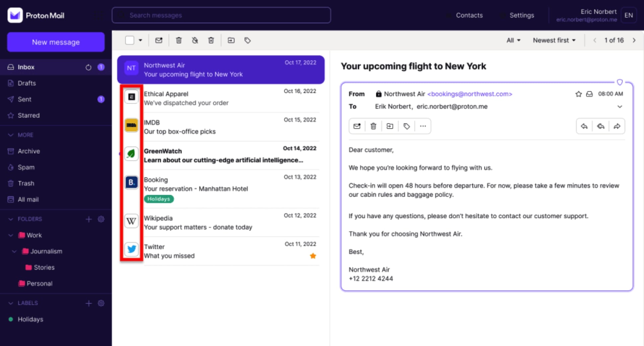Move selected messages to a folder

231,40
